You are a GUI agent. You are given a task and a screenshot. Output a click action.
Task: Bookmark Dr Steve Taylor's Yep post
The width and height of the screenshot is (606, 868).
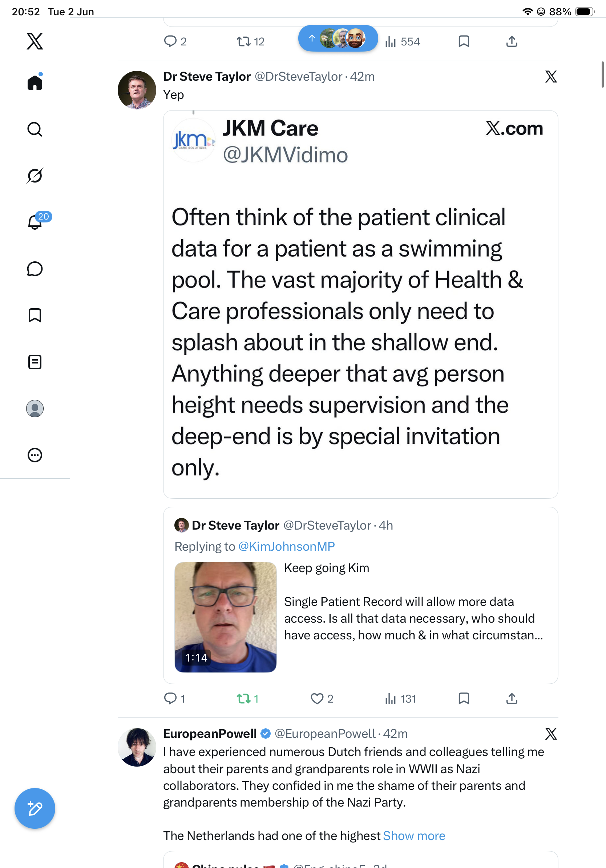[464, 699]
